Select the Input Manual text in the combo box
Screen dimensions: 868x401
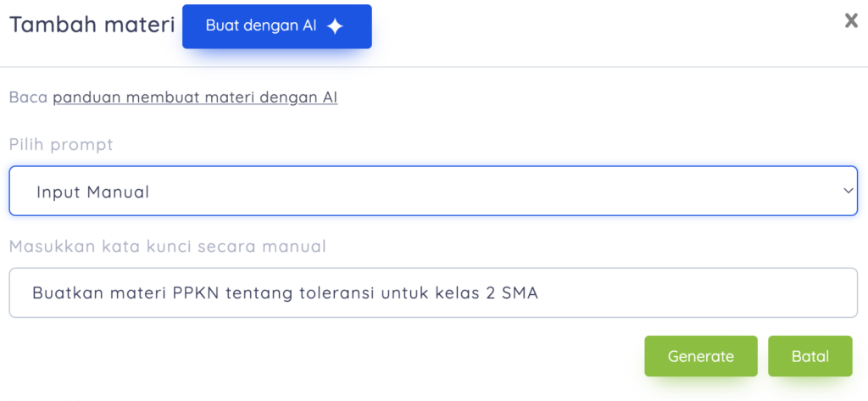click(x=93, y=192)
